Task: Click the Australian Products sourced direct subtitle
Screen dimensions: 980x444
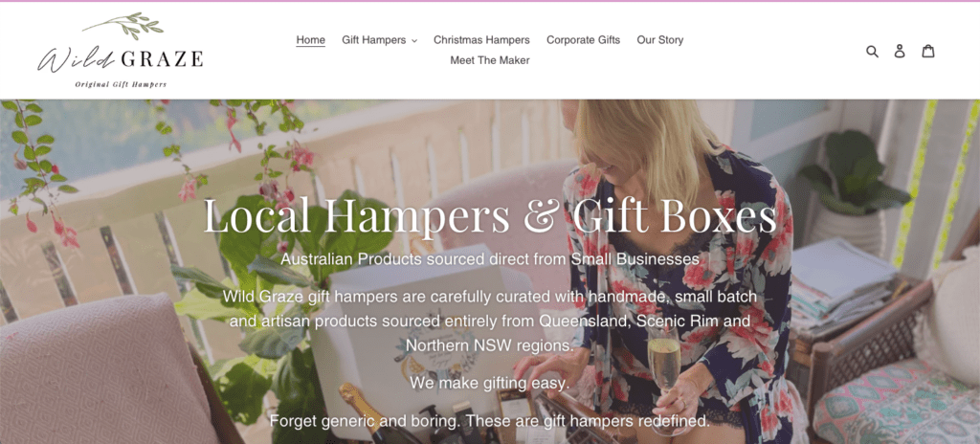Action: click(x=490, y=258)
